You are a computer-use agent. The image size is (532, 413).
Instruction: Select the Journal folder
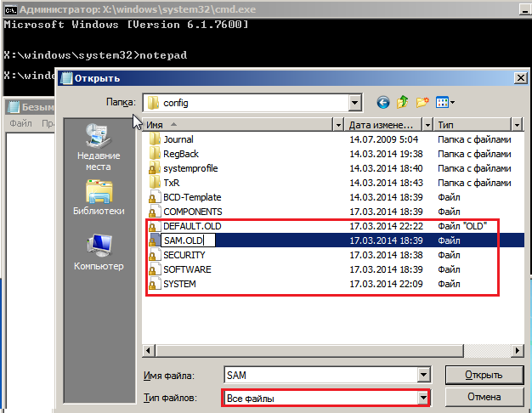(178, 139)
